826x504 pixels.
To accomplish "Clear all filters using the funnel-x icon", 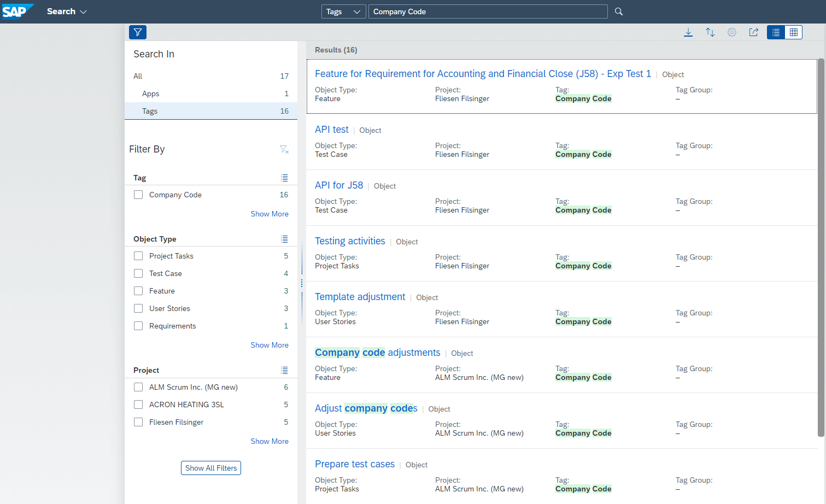I will click(284, 149).
